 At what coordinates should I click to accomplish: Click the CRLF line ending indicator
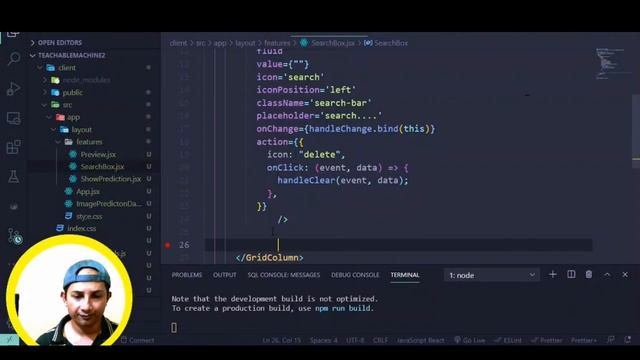380,340
